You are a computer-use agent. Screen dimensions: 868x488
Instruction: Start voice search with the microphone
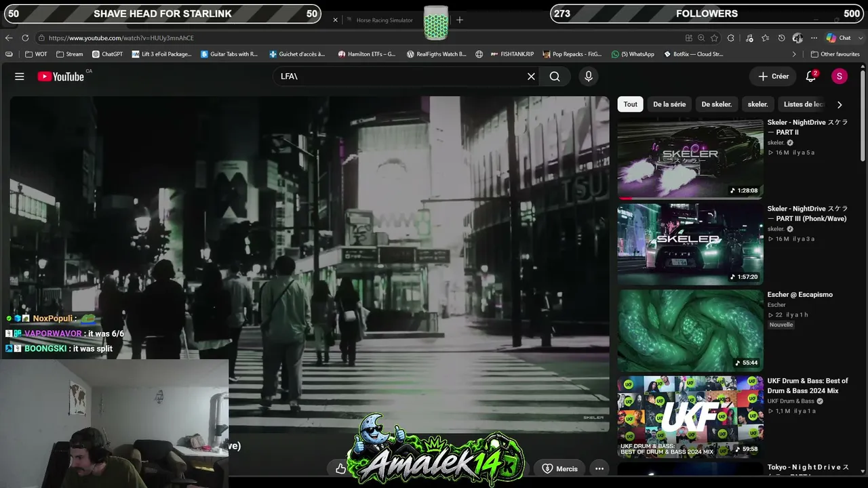(589, 77)
